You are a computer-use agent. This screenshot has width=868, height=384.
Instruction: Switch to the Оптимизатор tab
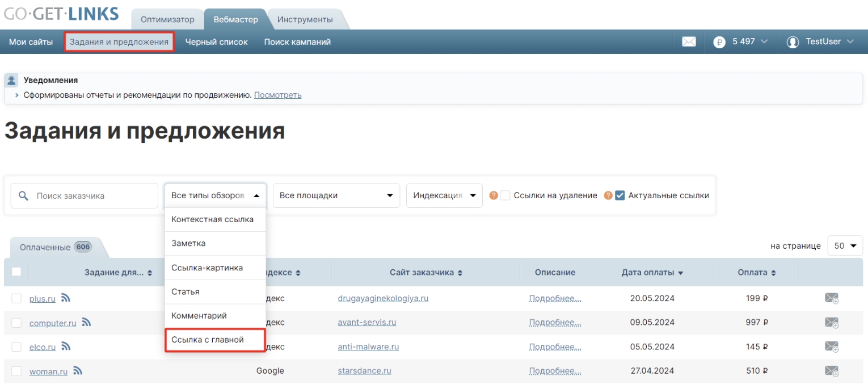[x=167, y=19]
